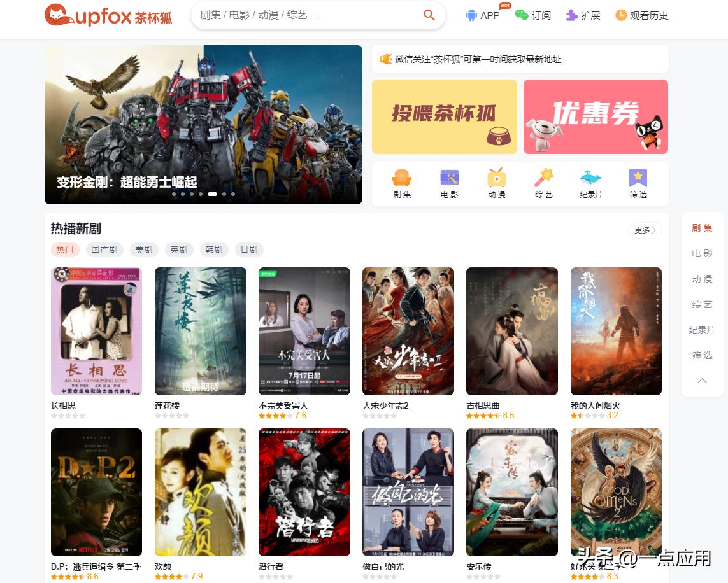This screenshot has width=728, height=583.
Task: Select the 英剧 tab
Action: click(x=179, y=249)
